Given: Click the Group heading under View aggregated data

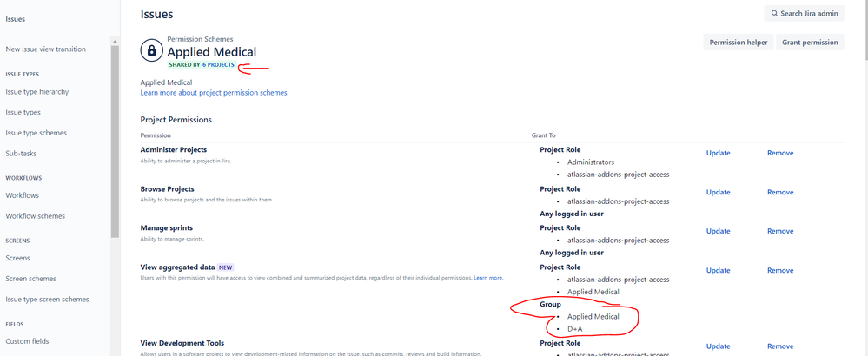Looking at the screenshot, I should click(x=550, y=305).
